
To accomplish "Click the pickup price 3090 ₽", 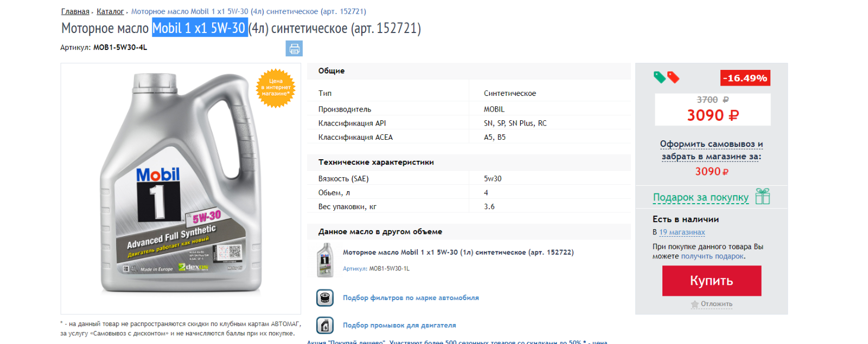I will (712, 171).
